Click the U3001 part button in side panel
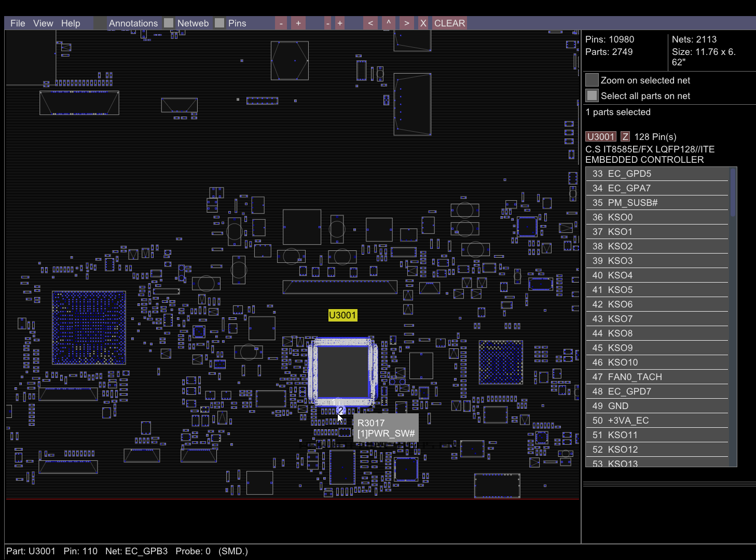This screenshot has height=560, width=756. (x=600, y=137)
